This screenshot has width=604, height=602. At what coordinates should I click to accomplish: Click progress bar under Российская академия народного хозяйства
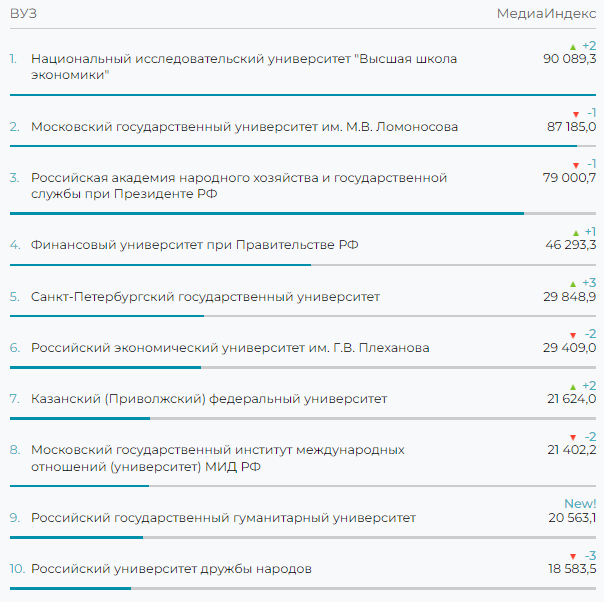266,213
